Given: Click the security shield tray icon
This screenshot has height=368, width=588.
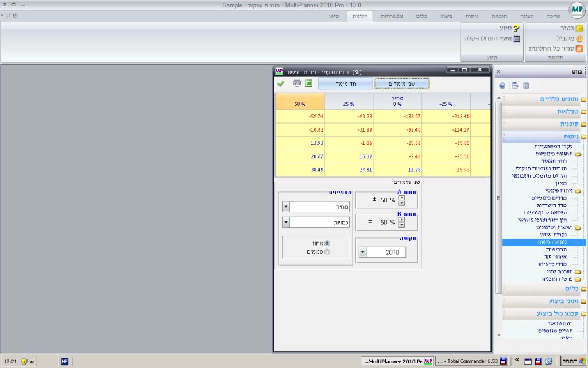Looking at the screenshot, I should (24, 361).
